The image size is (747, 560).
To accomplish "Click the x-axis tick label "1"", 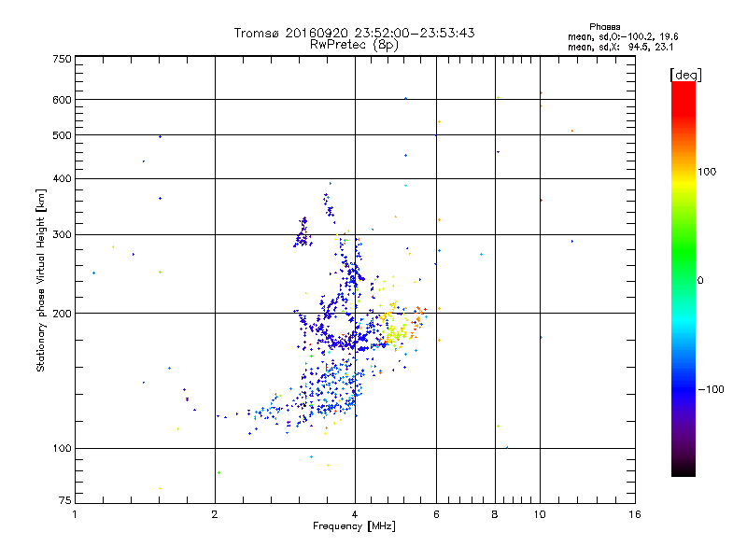I will coord(75,514).
